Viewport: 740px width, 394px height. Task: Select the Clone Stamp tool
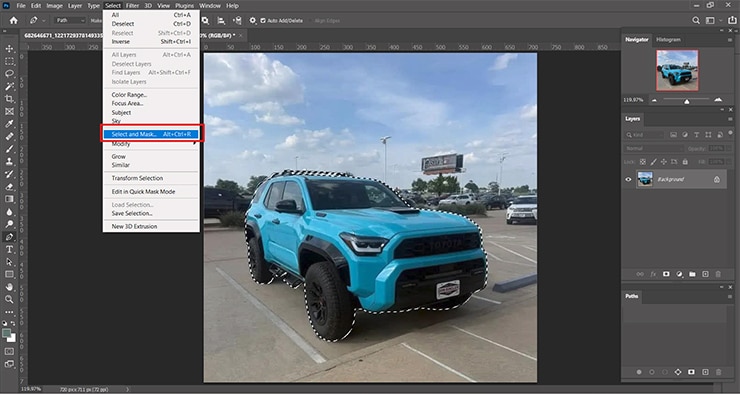click(9, 161)
